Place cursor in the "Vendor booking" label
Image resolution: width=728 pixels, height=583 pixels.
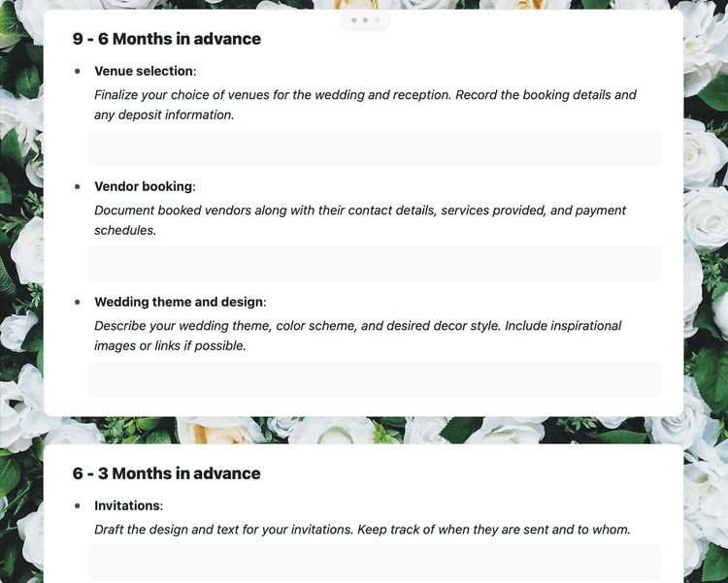point(145,186)
